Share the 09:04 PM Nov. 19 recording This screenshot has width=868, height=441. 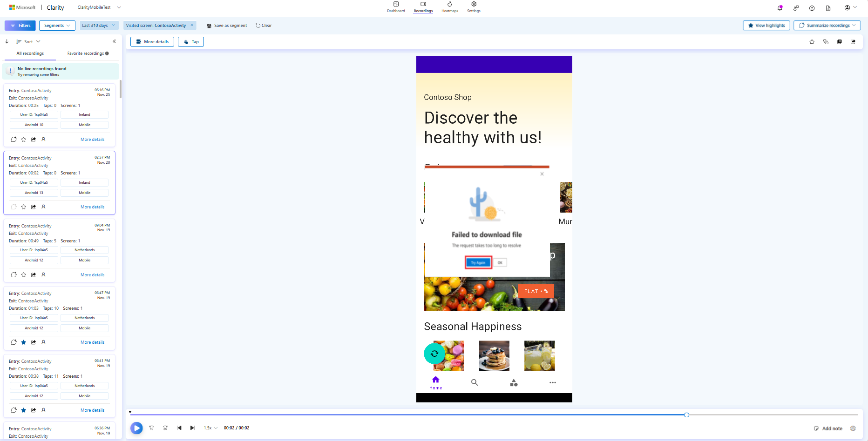coord(34,274)
